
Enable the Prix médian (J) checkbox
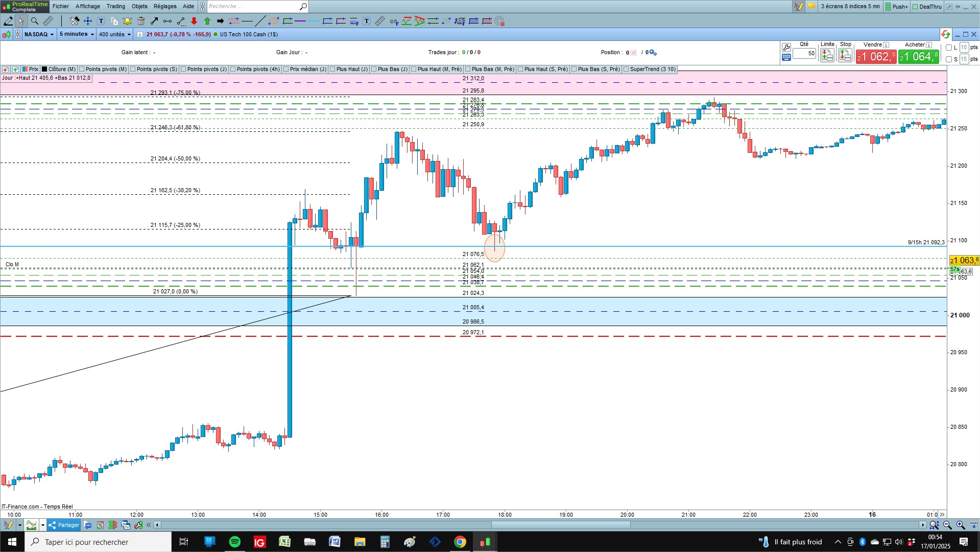286,70
